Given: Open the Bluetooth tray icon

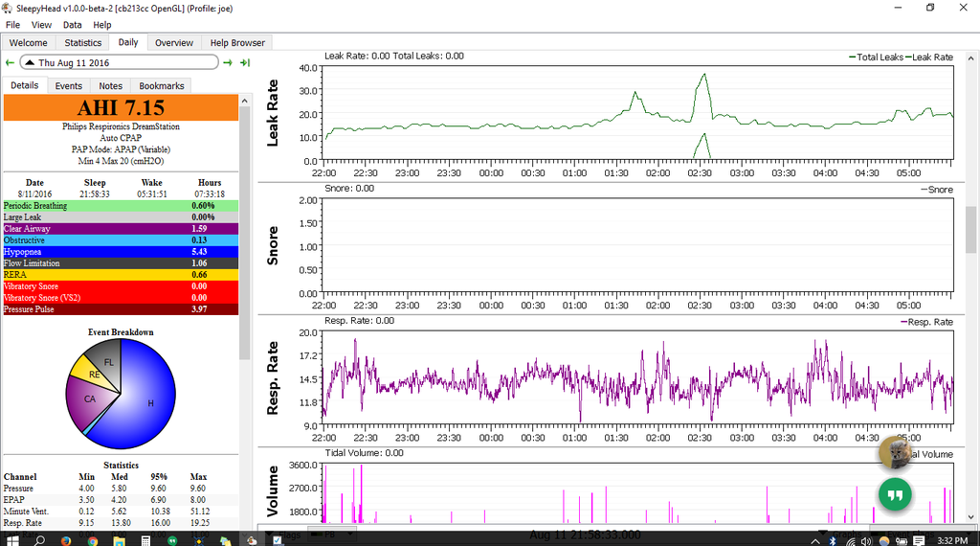Looking at the screenshot, I should coord(834,540).
